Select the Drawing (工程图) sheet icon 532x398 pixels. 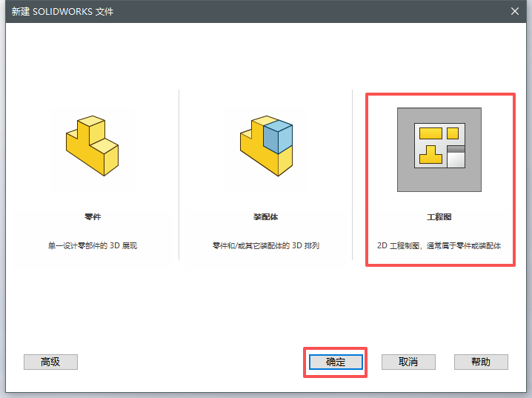click(x=439, y=150)
